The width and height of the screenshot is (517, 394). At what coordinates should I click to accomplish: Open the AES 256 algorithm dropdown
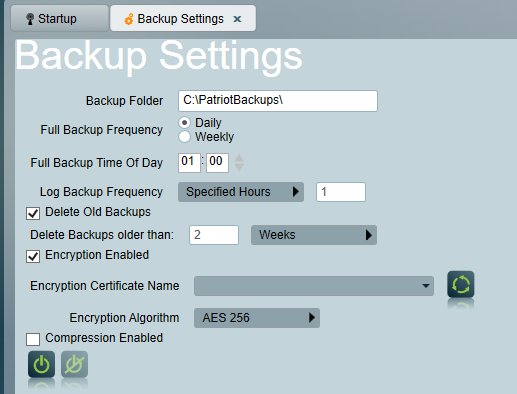coord(257,318)
